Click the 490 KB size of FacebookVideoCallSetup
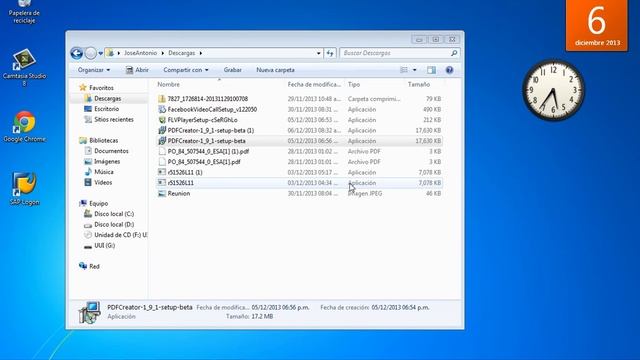This screenshot has height=360, width=640. [x=432, y=109]
